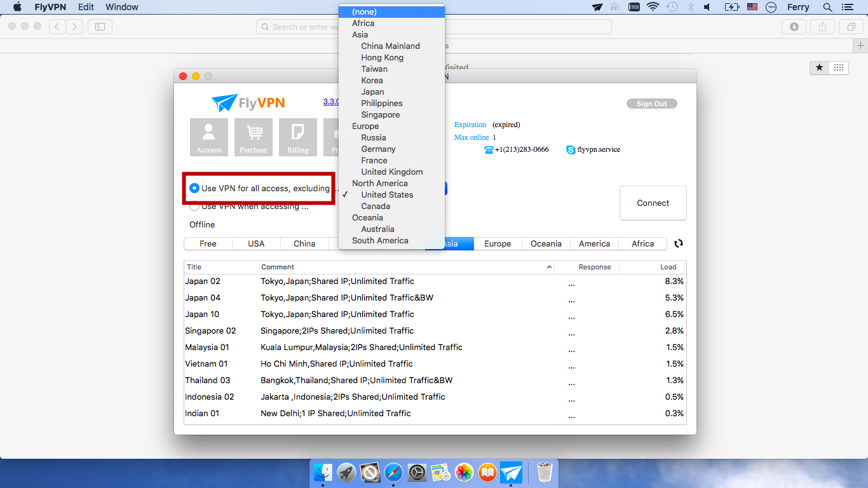This screenshot has height=488, width=868.
Task: Open the Window menu in menu bar
Action: (x=122, y=7)
